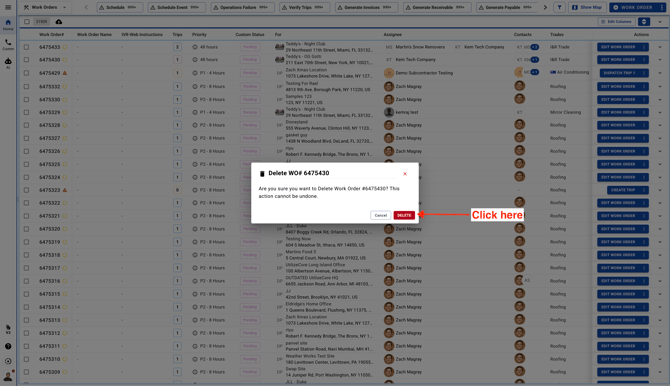Check the box for work order 6475314
Image resolution: width=670 pixels, height=386 pixels.
pyautogui.click(x=26, y=307)
